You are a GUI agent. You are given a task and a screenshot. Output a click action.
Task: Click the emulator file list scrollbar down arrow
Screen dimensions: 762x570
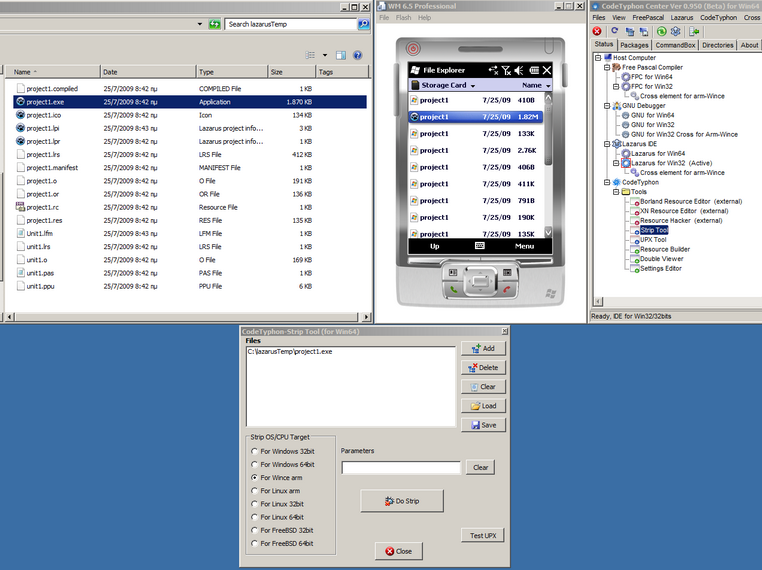point(548,232)
